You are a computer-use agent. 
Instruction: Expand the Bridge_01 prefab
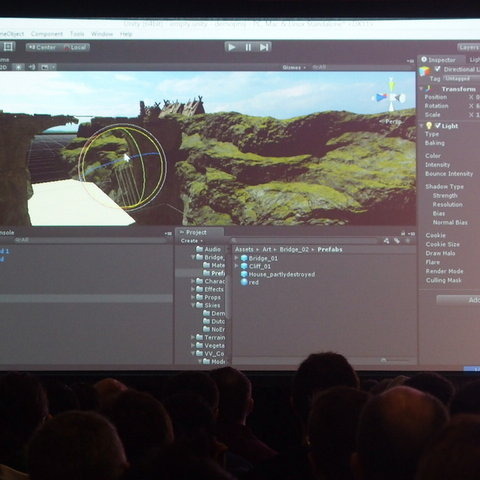[236, 258]
